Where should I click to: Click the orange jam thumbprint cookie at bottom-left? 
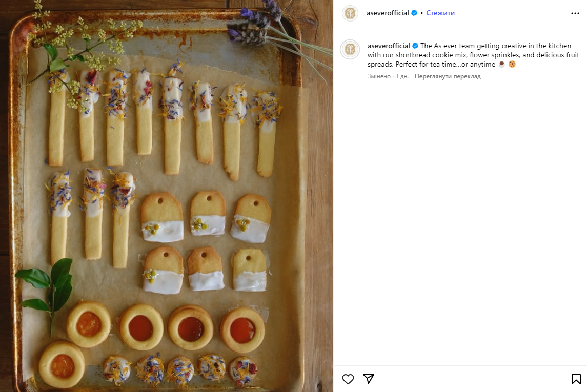point(62,365)
